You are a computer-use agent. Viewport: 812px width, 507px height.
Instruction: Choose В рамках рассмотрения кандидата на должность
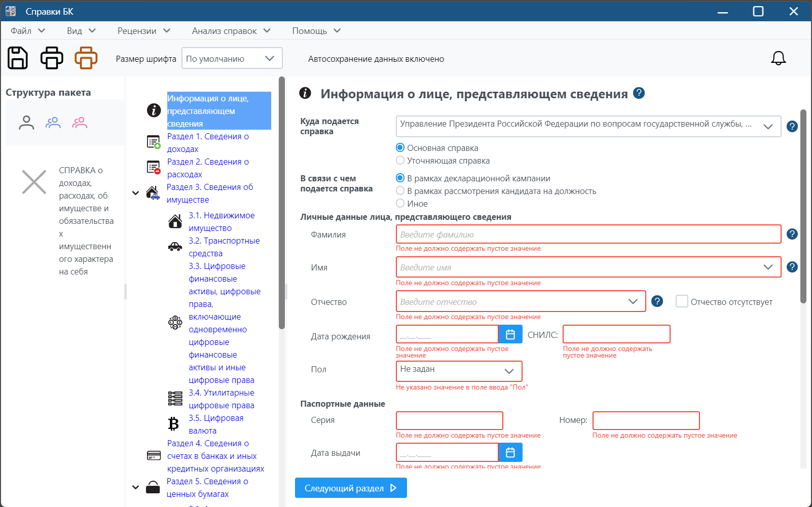[400, 191]
